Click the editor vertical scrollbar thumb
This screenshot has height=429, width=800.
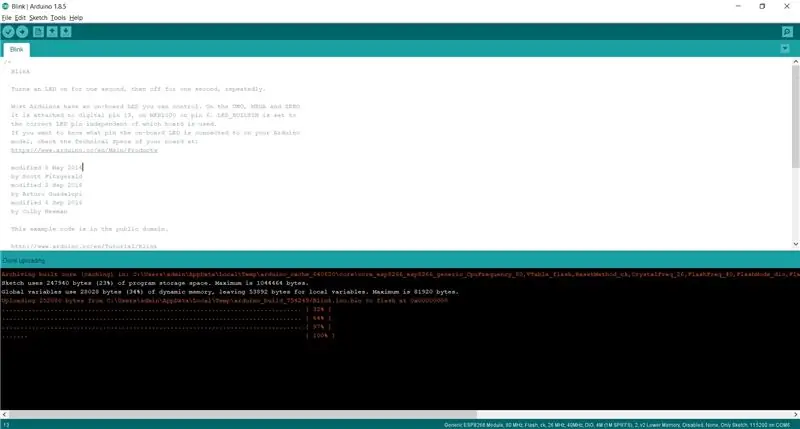tap(795, 116)
